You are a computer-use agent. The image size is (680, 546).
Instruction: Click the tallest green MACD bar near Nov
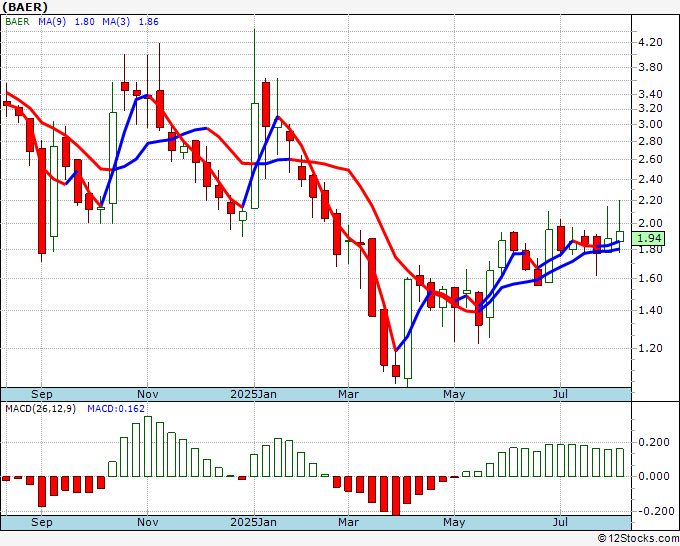click(x=148, y=447)
